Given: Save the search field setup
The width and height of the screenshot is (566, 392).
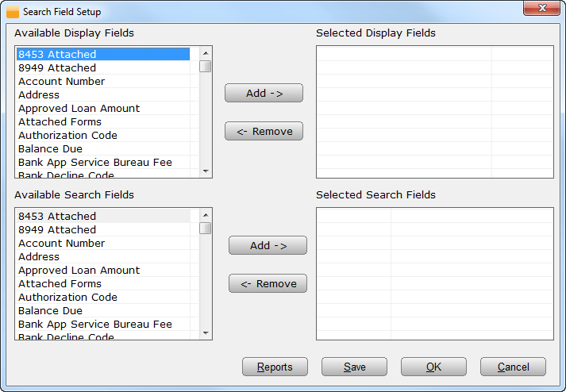Looking at the screenshot, I should coord(354,367).
